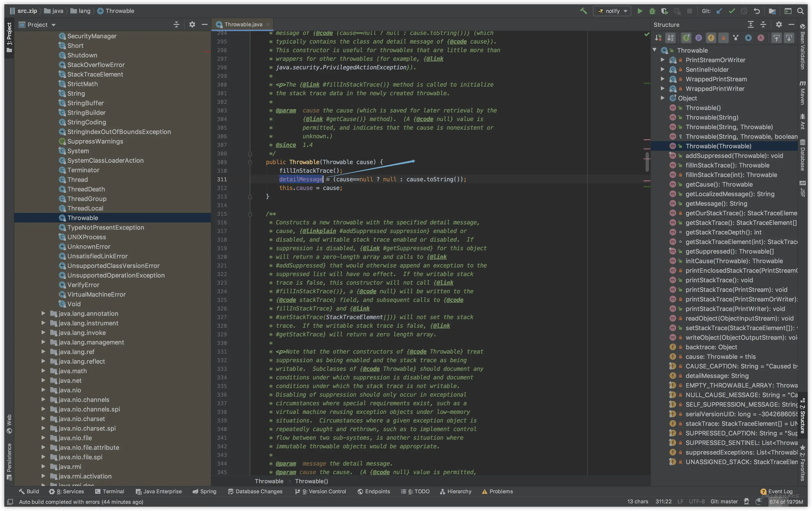Toggle show fields filter
The height and width of the screenshot is (511, 812).
(x=711, y=38)
